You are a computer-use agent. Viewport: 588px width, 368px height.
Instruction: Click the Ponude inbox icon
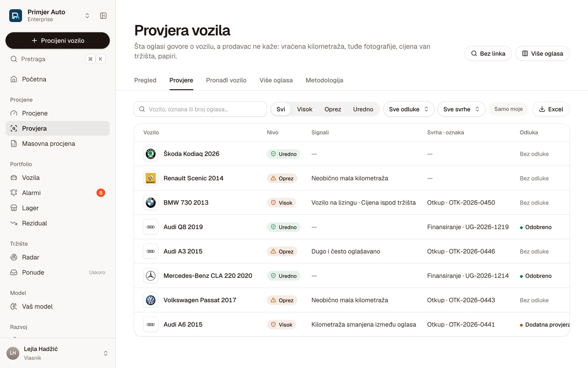(14, 272)
